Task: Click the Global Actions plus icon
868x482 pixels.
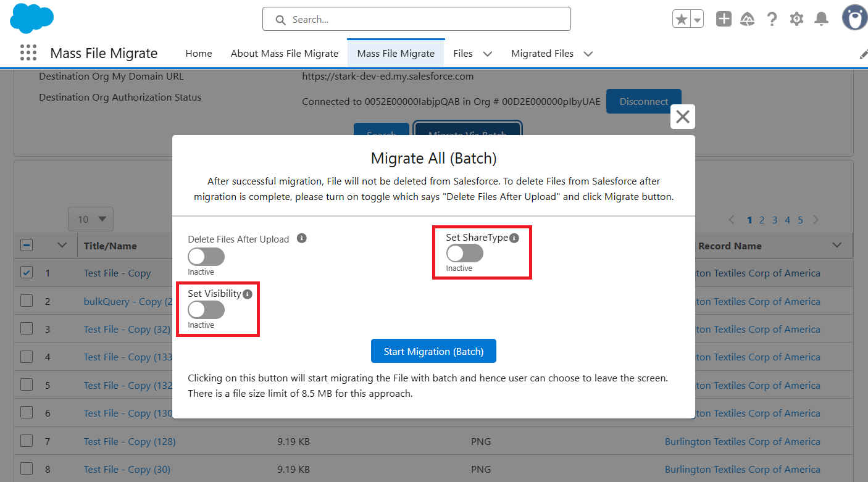Action: click(x=724, y=19)
